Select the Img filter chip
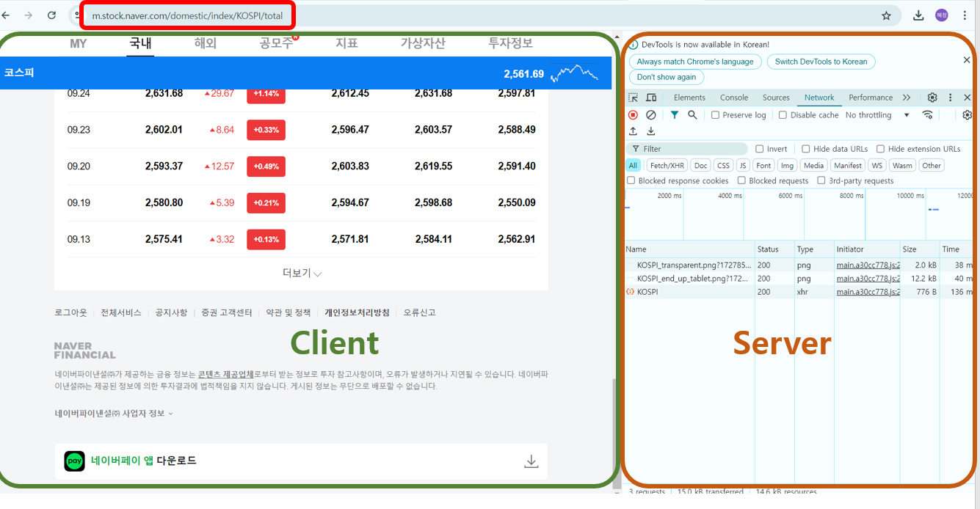980x509 pixels. coord(787,166)
